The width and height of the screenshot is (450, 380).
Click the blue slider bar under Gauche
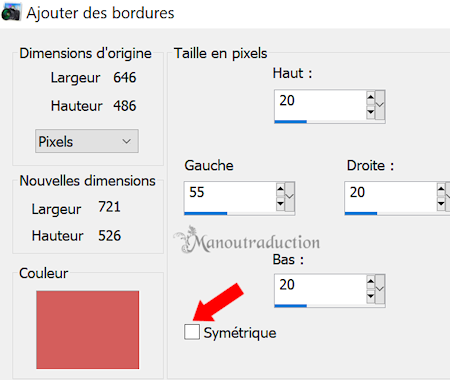click(x=206, y=213)
